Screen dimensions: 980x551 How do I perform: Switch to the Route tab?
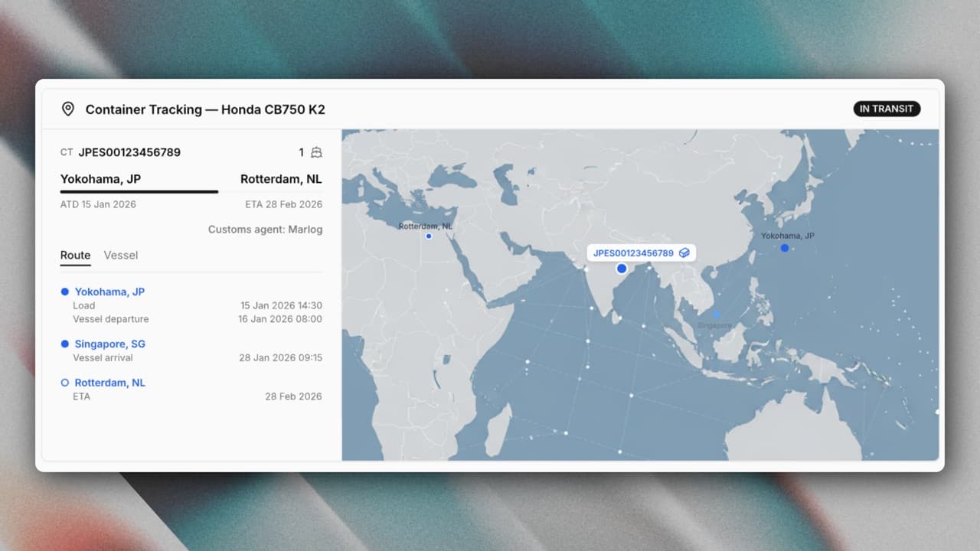point(76,256)
